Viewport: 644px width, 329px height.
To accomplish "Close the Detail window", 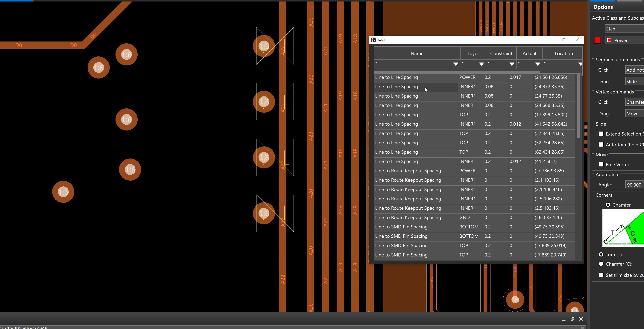I will point(577,40).
